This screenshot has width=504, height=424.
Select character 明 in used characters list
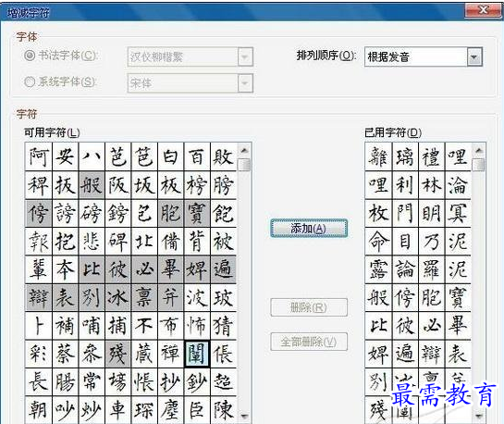click(432, 213)
